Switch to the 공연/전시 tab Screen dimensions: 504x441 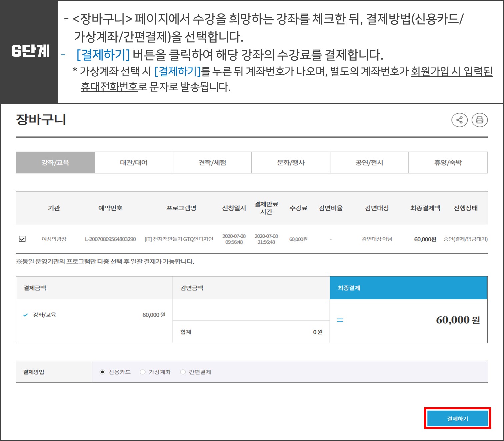pos(369,163)
